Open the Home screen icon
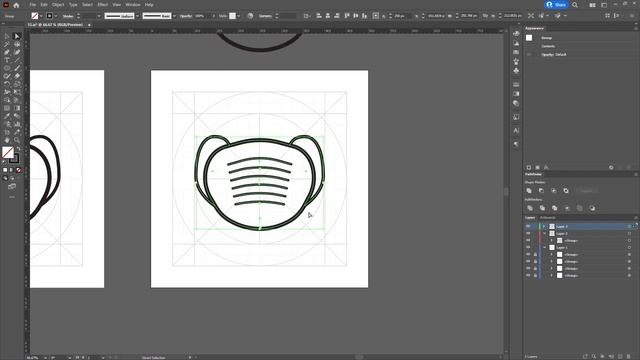This screenshot has height=360, width=640. point(16,5)
